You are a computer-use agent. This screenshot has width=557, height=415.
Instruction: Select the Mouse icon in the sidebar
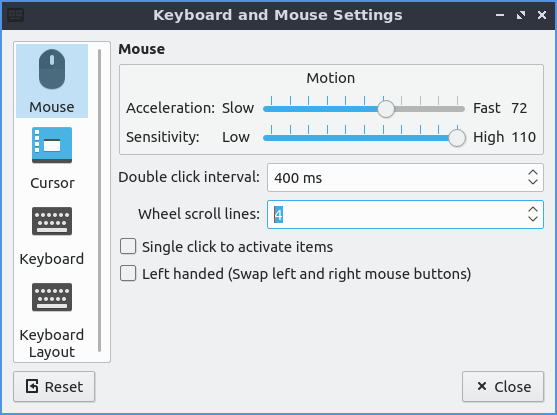click(x=52, y=69)
